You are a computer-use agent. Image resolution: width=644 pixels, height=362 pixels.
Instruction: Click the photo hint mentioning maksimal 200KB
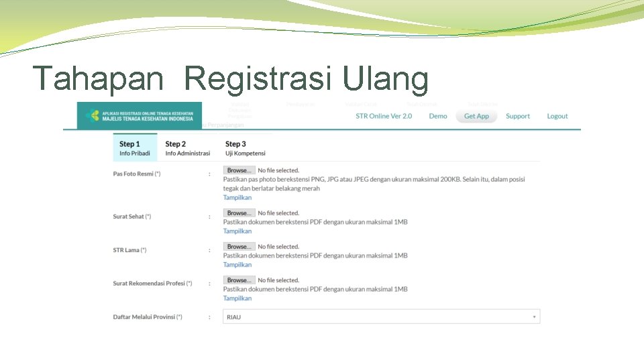pyautogui.click(x=374, y=184)
